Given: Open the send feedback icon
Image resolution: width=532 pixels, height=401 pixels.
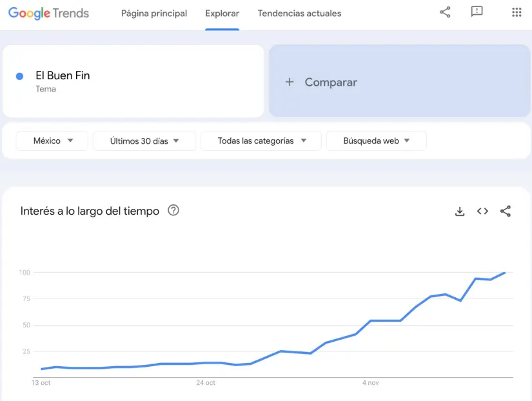Looking at the screenshot, I should (x=477, y=12).
